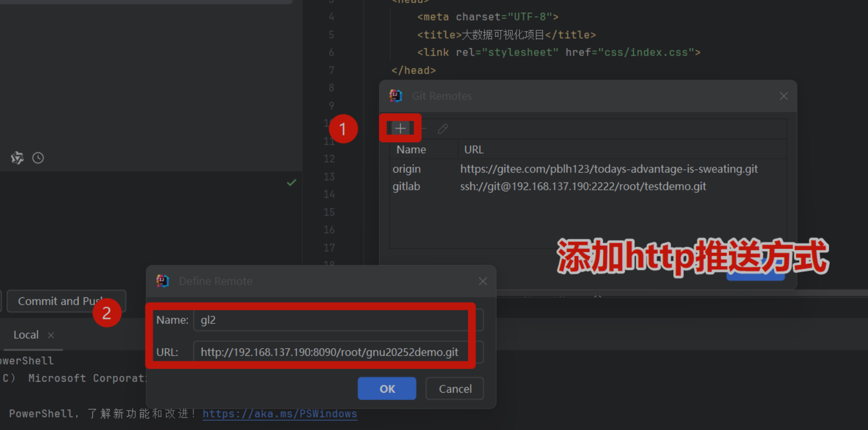Image resolution: width=868 pixels, height=430 pixels.
Task: Click the link rel stylesheet code line
Action: 559,52
